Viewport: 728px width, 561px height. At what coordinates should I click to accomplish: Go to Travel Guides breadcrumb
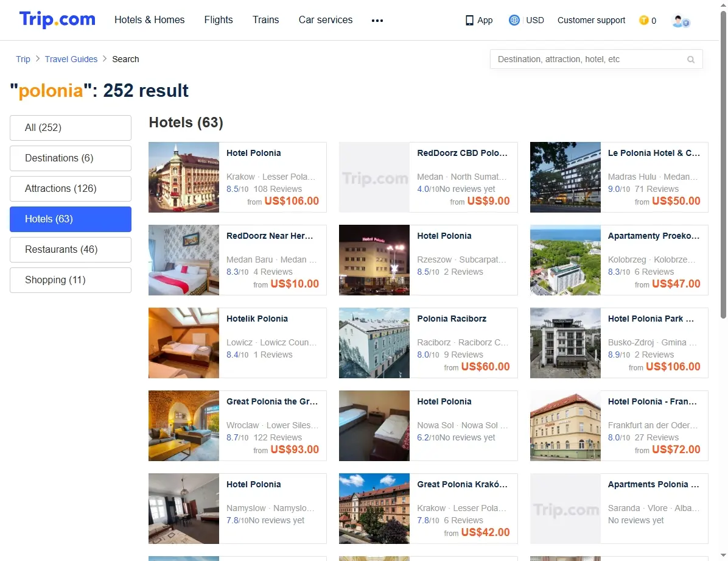[71, 59]
